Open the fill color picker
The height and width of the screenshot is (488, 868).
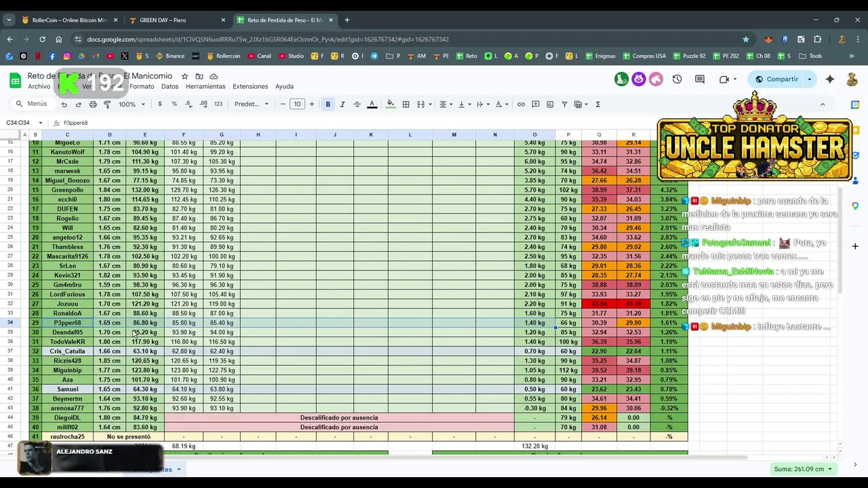(391, 104)
